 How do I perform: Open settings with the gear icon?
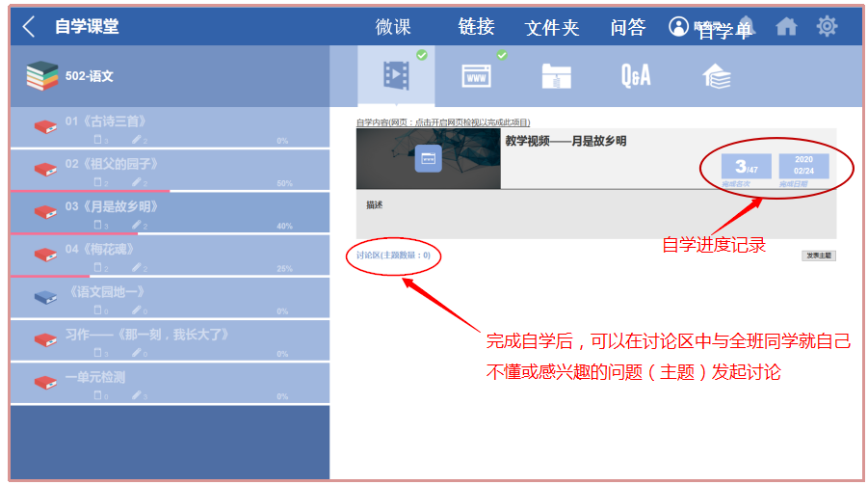pyautogui.click(x=827, y=27)
